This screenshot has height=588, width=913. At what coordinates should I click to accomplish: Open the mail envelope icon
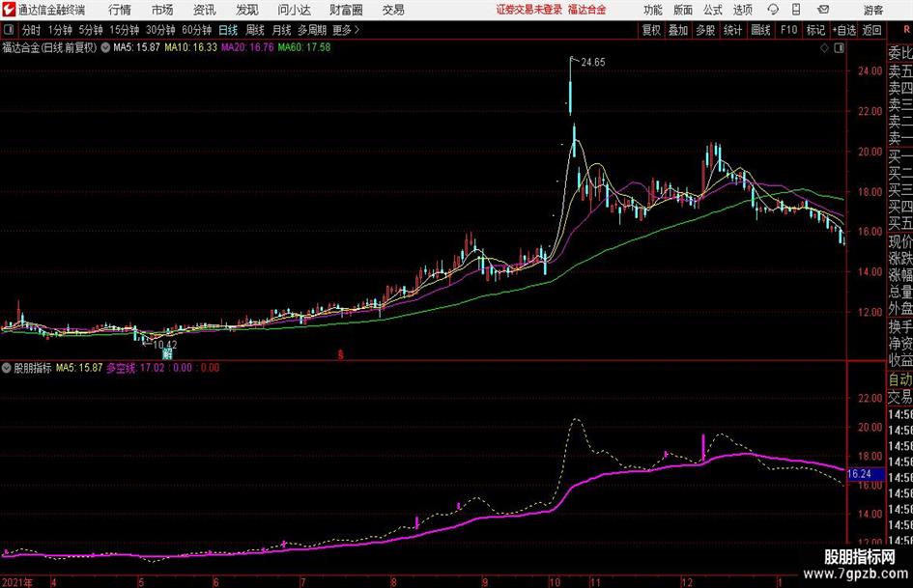823,10
